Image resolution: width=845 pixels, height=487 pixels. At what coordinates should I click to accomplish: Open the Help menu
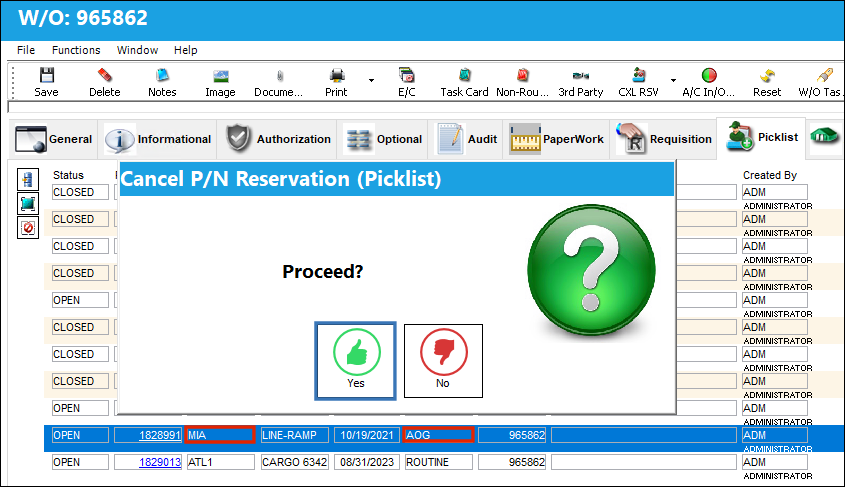pyautogui.click(x=185, y=50)
